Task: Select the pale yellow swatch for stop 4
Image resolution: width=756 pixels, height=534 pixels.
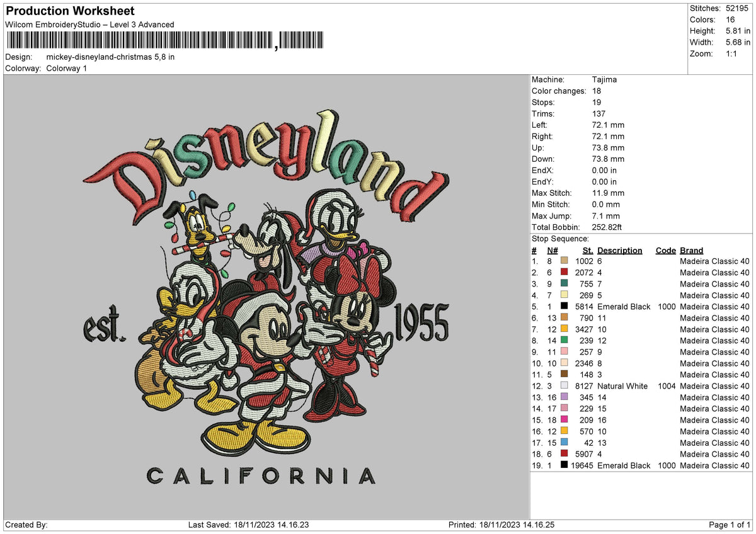Action: pyautogui.click(x=564, y=295)
